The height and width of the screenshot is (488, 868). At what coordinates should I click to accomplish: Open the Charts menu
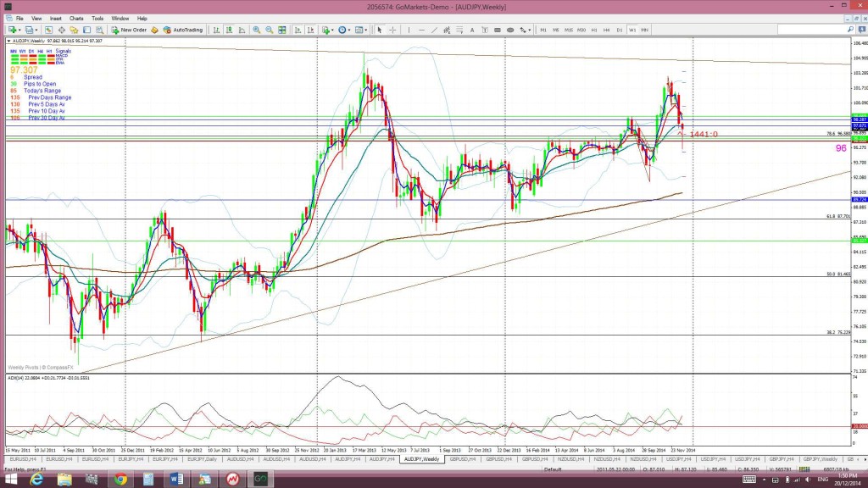pyautogui.click(x=76, y=19)
